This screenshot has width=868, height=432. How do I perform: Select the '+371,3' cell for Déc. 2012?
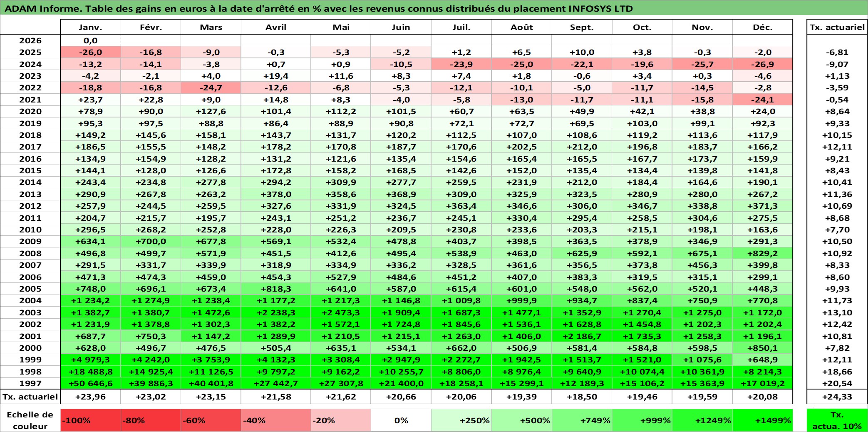[763, 206]
